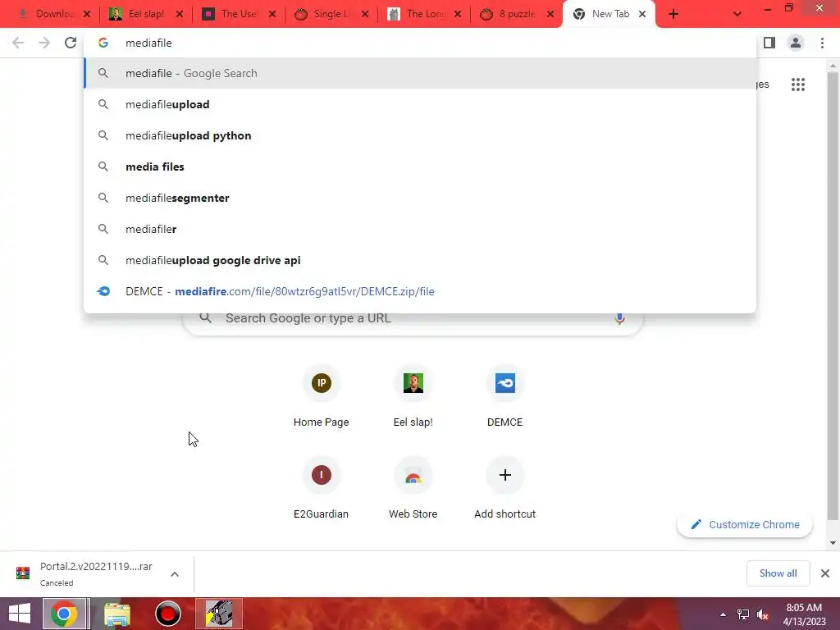Close the 8 puzzle tab
This screenshot has height=630, width=840.
click(550, 14)
